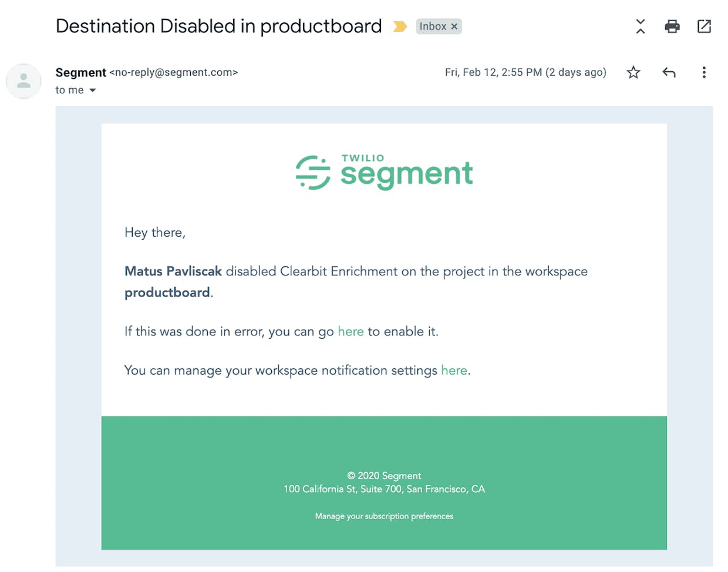This screenshot has height=572, width=728.
Task: Open notification settings "here" link
Action: (454, 370)
